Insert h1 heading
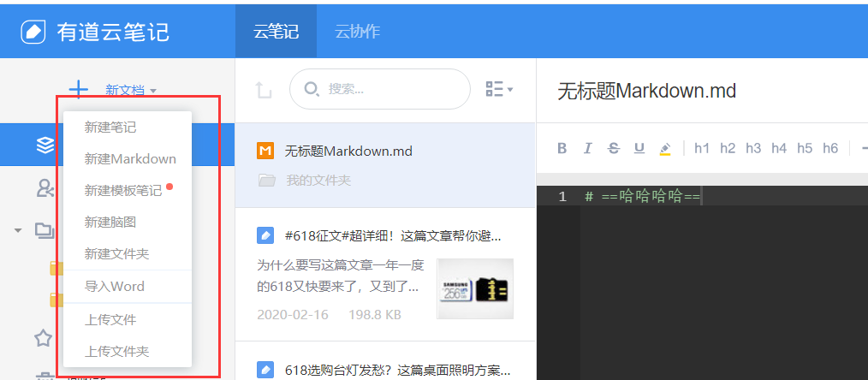The height and width of the screenshot is (380, 868). click(x=702, y=148)
